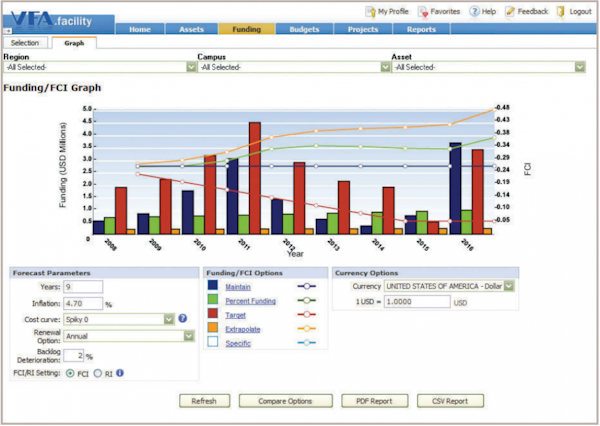Select the RI radio button
Viewport: 600px width, 426px height.
[98, 373]
